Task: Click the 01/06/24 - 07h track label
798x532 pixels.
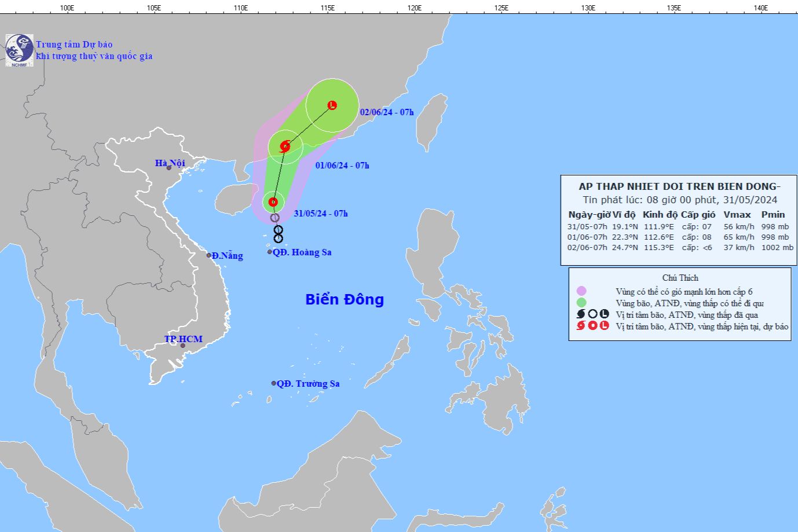Action: 342,166
